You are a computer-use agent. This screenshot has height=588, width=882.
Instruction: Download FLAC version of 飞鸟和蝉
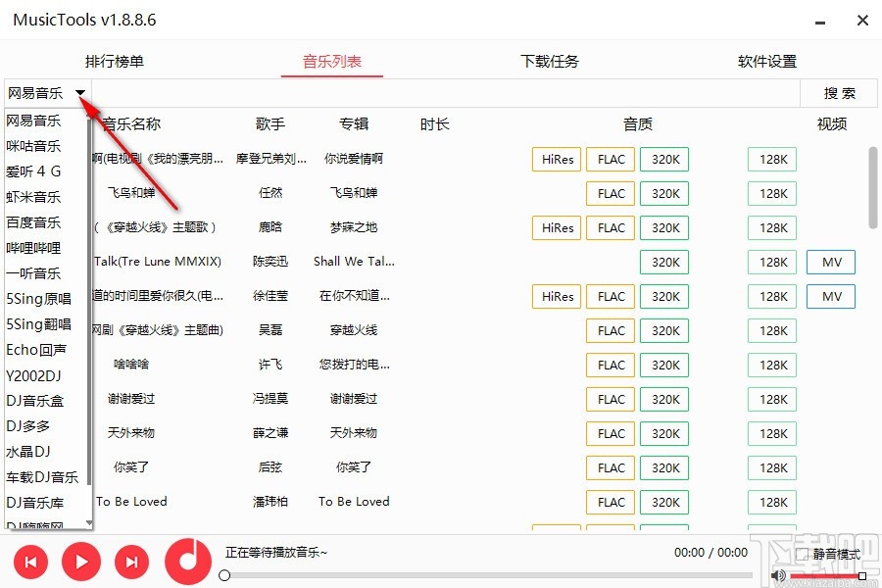pos(610,193)
